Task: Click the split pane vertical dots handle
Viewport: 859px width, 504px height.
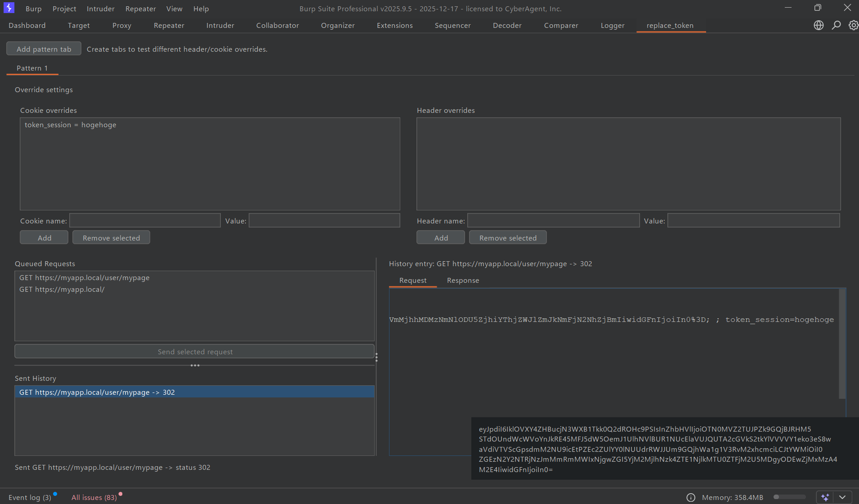Action: (x=376, y=357)
